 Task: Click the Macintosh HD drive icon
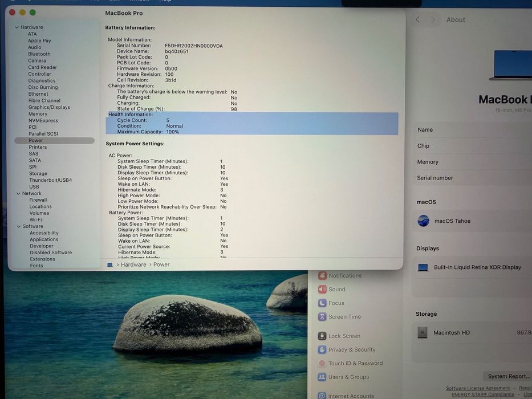pos(422,332)
